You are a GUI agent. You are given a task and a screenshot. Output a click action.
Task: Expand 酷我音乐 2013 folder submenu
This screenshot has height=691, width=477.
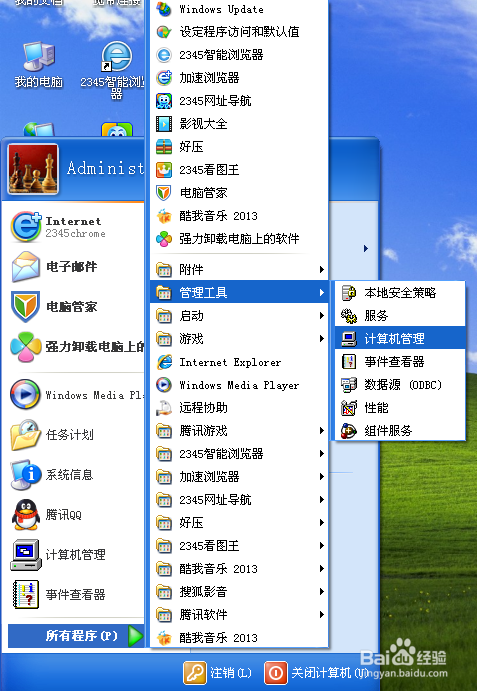tap(239, 568)
